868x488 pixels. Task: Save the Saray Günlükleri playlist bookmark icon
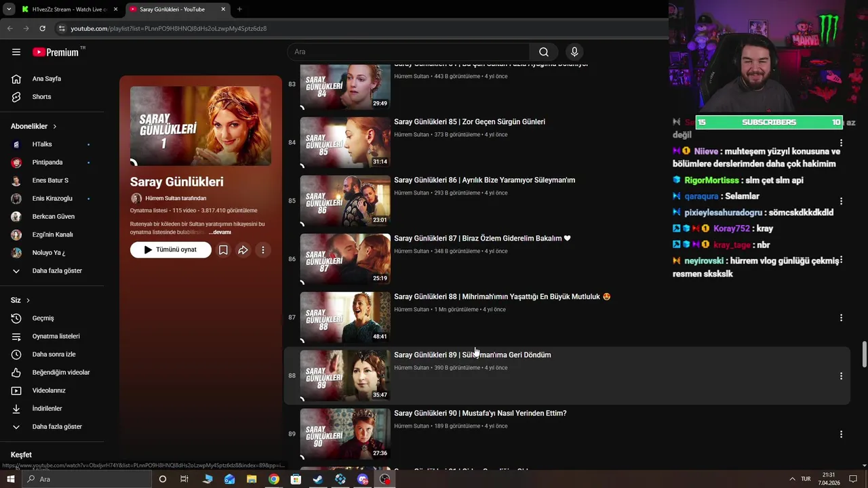pos(223,250)
